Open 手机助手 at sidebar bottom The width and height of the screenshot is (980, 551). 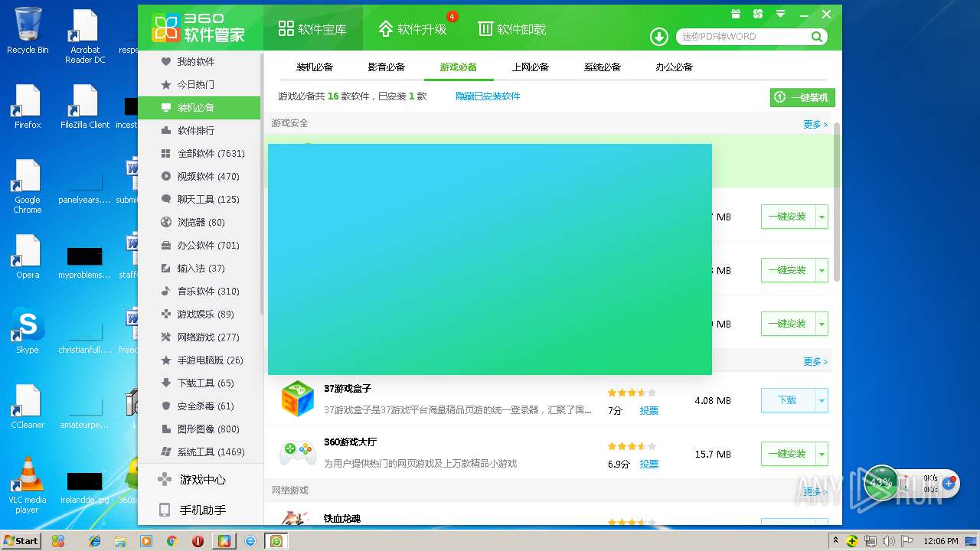199,510
